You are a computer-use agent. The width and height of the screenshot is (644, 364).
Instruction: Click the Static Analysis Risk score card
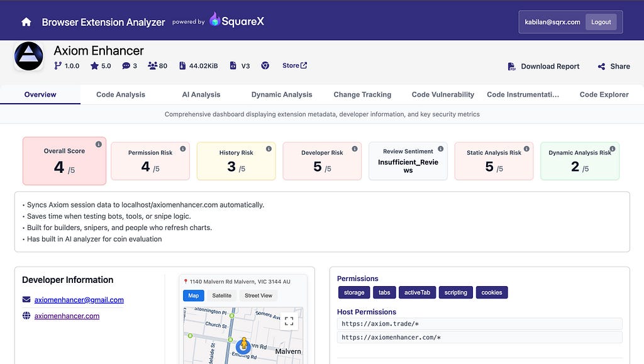(494, 161)
